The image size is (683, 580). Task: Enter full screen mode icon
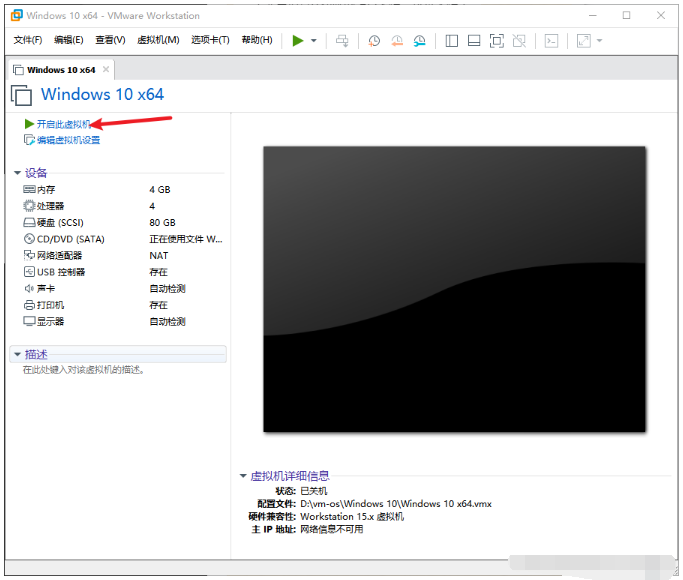(497, 41)
